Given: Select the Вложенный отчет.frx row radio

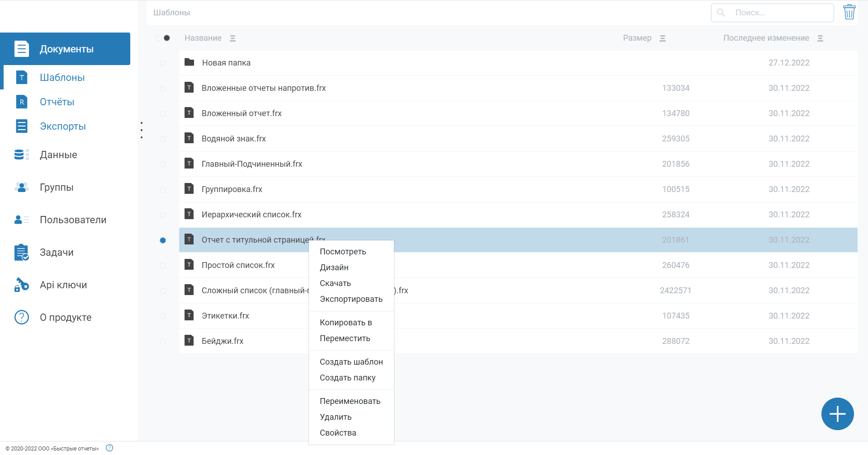Looking at the screenshot, I should pos(163,114).
